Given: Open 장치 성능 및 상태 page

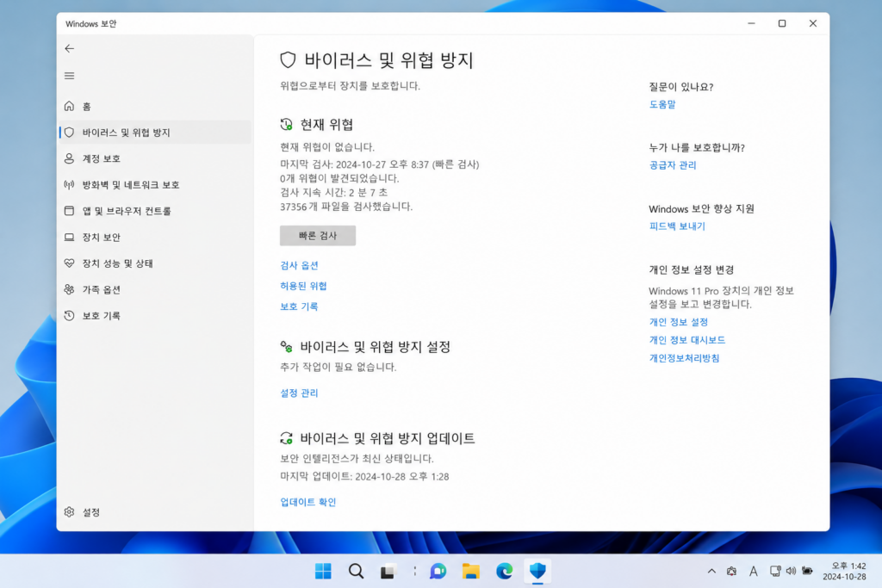Looking at the screenshot, I should click(155, 263).
